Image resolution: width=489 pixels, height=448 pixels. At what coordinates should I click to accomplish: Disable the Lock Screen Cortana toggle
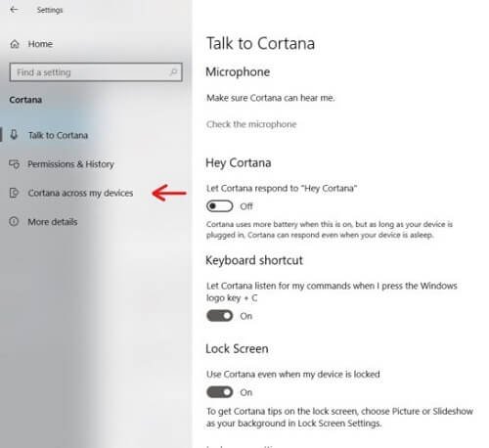220,392
